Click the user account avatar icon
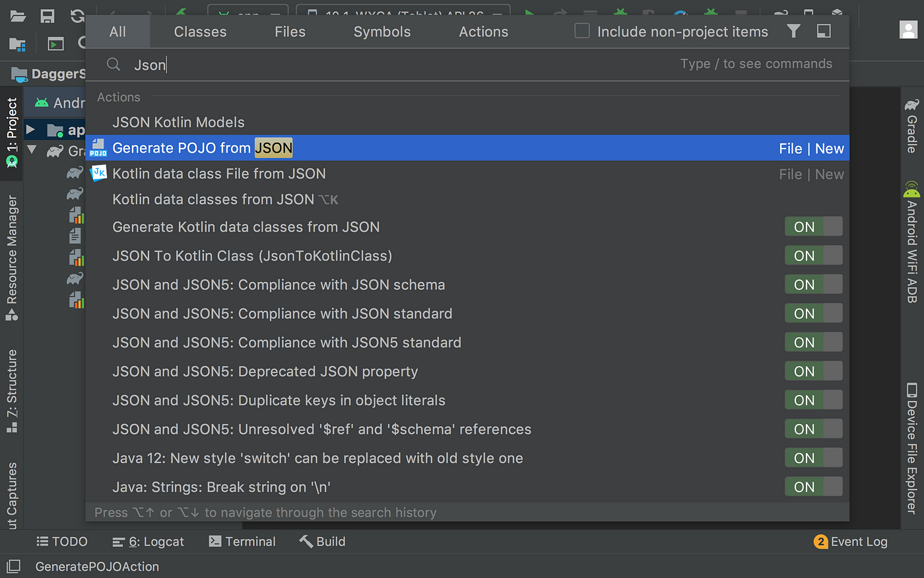 (x=909, y=30)
